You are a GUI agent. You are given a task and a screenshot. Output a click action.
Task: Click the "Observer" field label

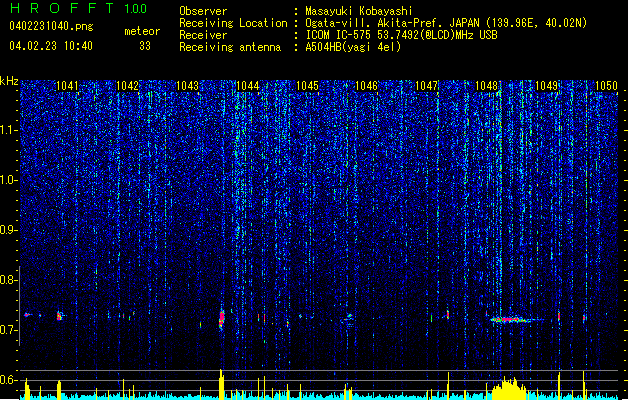click(203, 11)
